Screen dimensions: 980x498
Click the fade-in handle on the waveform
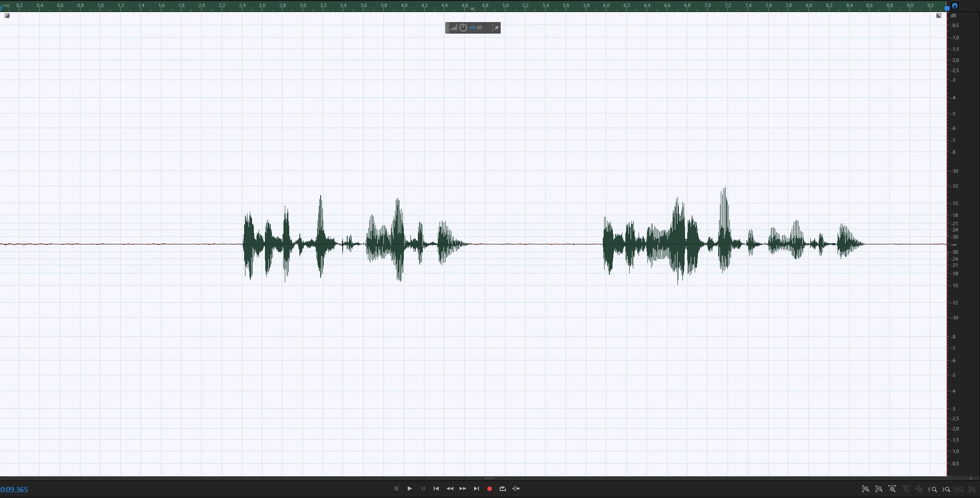click(7, 15)
